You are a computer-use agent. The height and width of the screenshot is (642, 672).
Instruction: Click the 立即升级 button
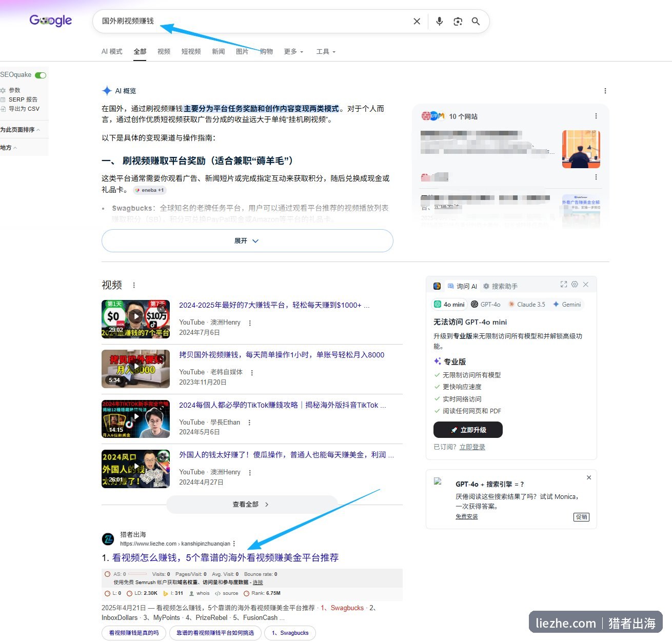468,430
